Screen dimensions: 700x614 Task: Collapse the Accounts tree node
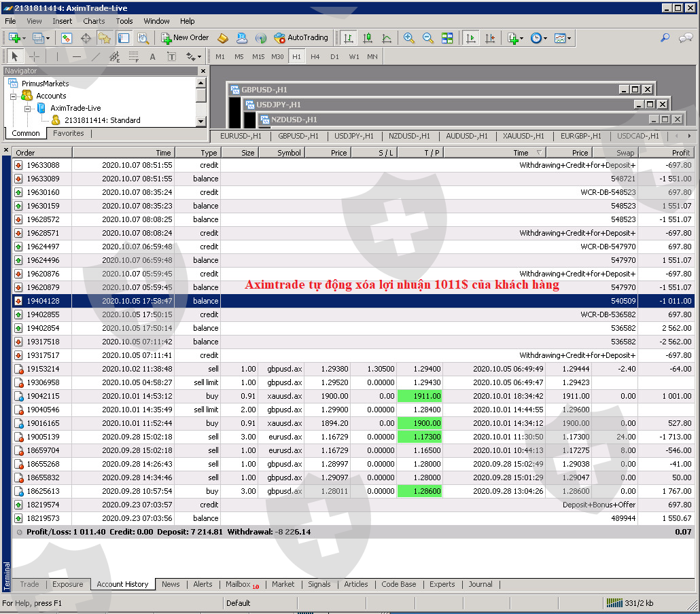(x=14, y=96)
